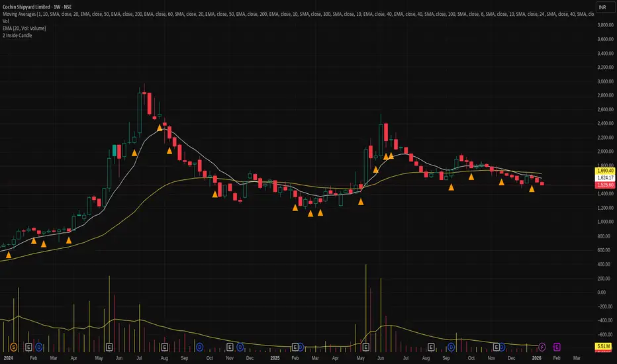The height and width of the screenshot is (364, 617).
Task: Click the orange S split marker near 2024
Action: click(14, 347)
